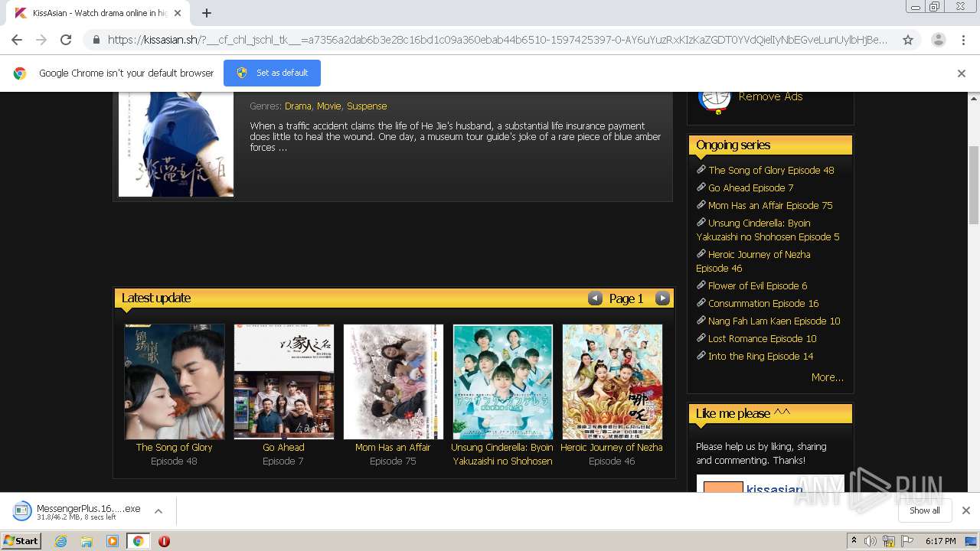
Task: Open download options chevron for MessengerPlus
Action: pyautogui.click(x=158, y=511)
